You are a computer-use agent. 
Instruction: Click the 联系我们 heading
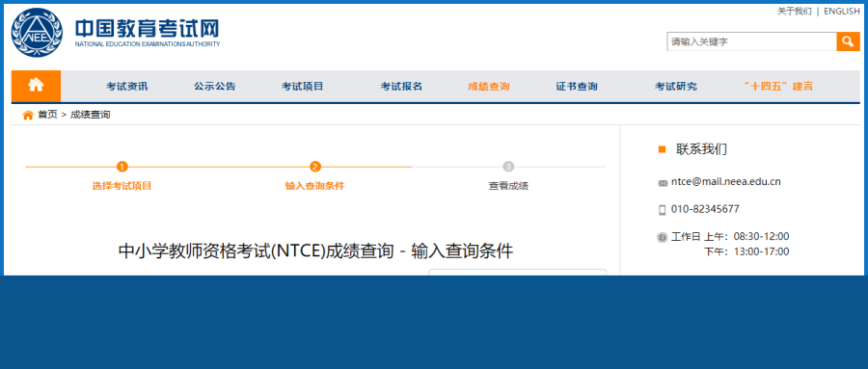tap(701, 149)
